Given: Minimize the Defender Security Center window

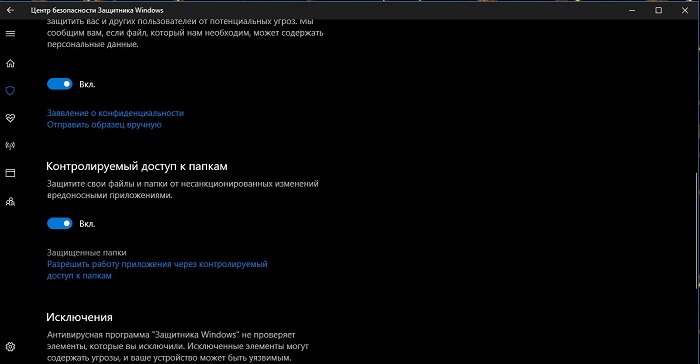Looking at the screenshot, I should [632, 10].
